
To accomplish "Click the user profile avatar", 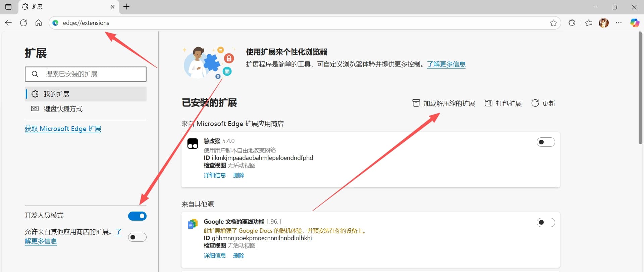I will click(x=603, y=23).
